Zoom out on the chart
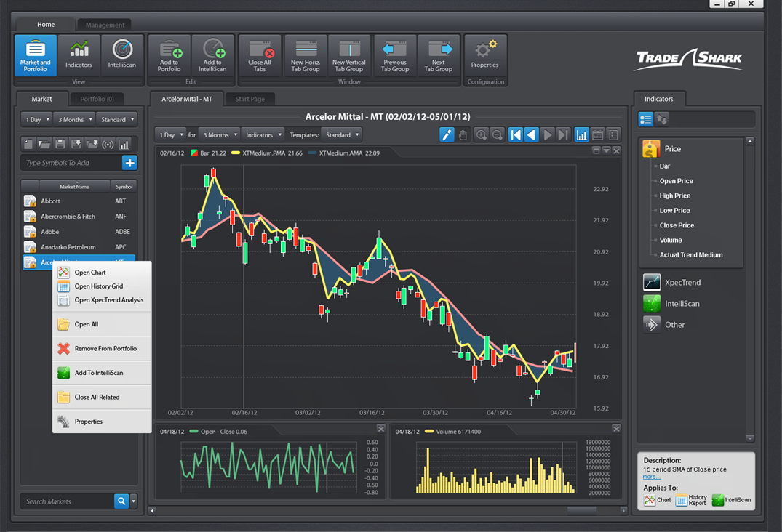The image size is (782, 532). [498, 135]
